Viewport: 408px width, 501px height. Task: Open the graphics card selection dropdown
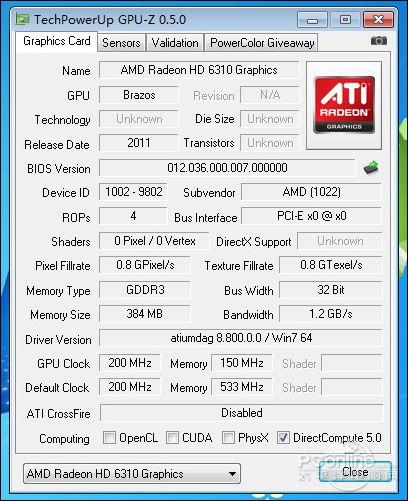pos(132,473)
